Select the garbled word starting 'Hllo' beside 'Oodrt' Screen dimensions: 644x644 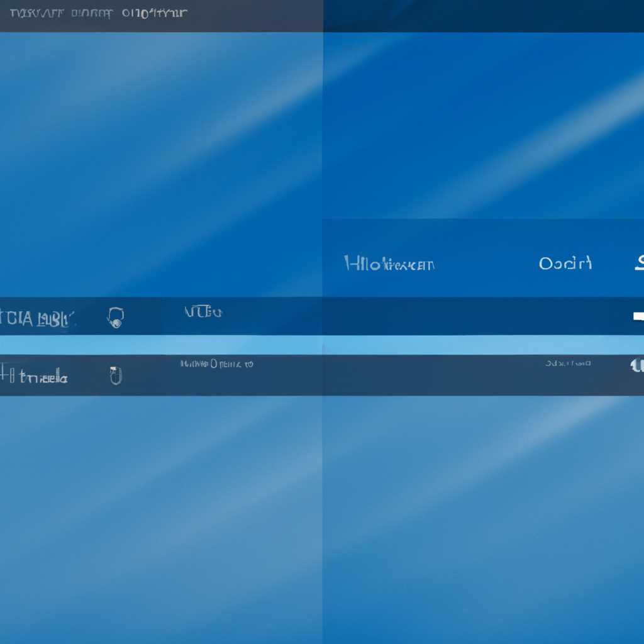click(x=389, y=264)
